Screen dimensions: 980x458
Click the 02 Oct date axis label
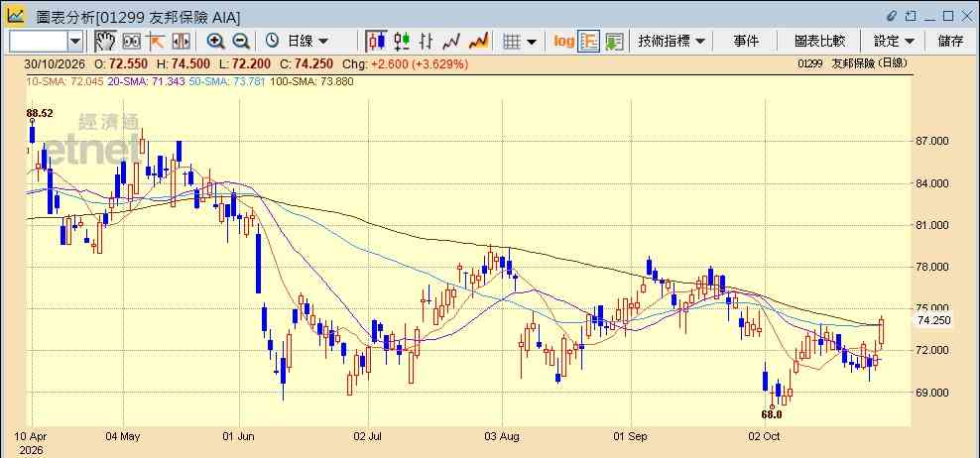pos(764,436)
